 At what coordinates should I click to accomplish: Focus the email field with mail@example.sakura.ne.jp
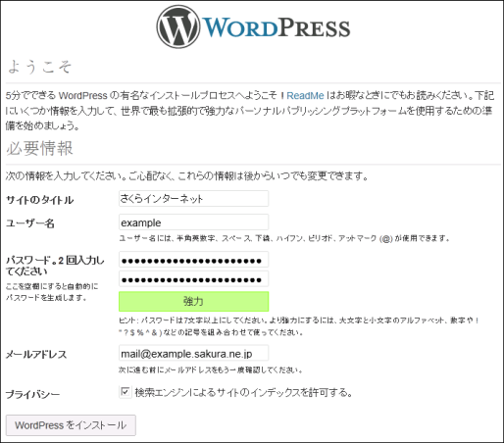[x=193, y=353]
